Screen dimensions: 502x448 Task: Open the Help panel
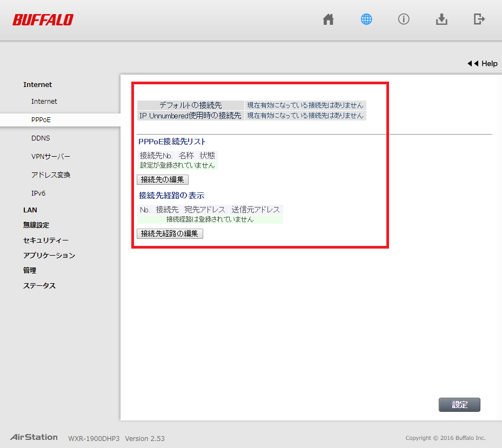click(x=483, y=63)
